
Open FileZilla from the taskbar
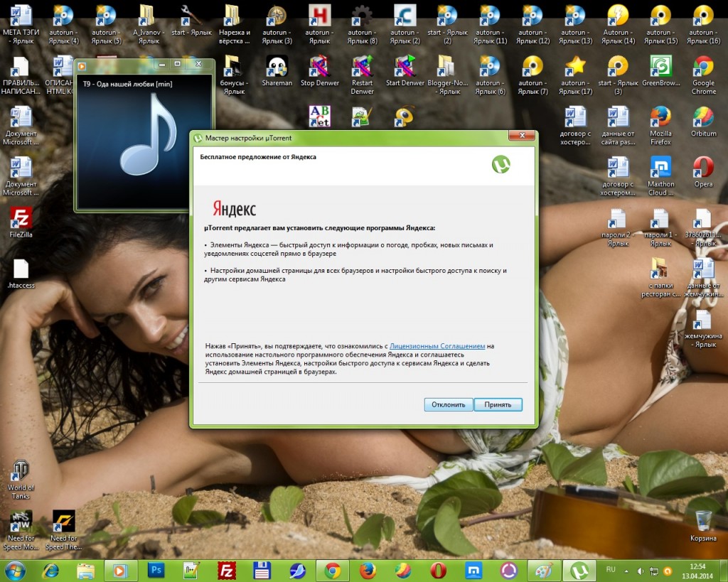click(x=227, y=571)
